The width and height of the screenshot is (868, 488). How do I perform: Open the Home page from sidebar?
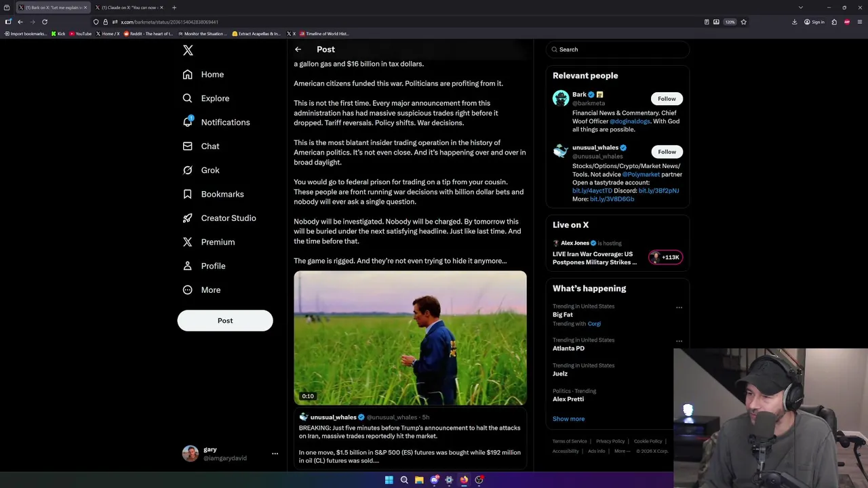[203, 75]
